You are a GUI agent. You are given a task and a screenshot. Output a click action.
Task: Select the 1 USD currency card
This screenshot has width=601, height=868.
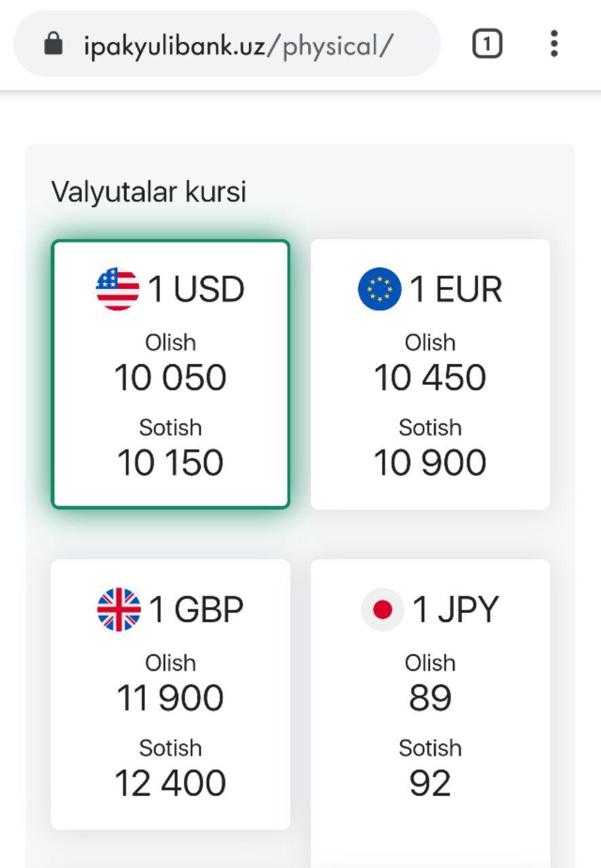pyautogui.click(x=170, y=374)
